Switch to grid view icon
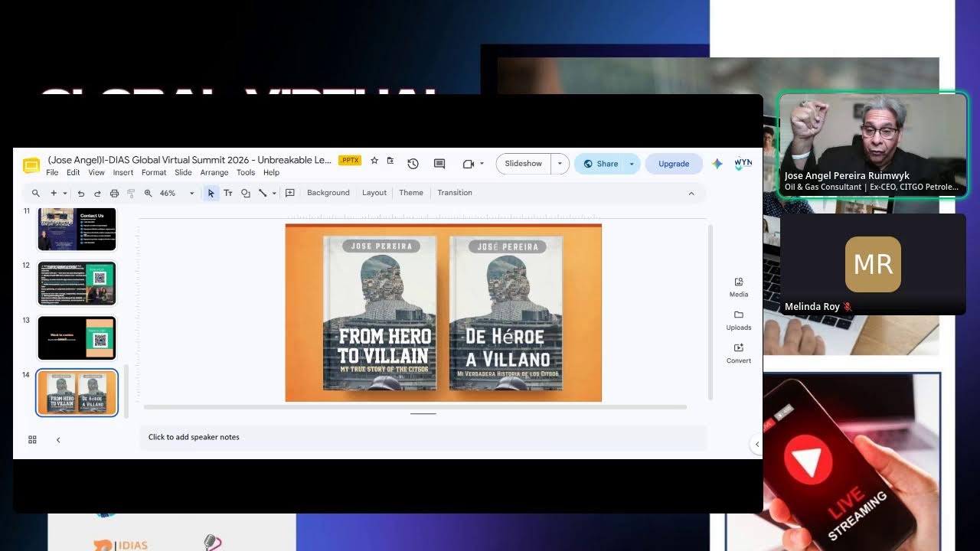 click(x=32, y=440)
